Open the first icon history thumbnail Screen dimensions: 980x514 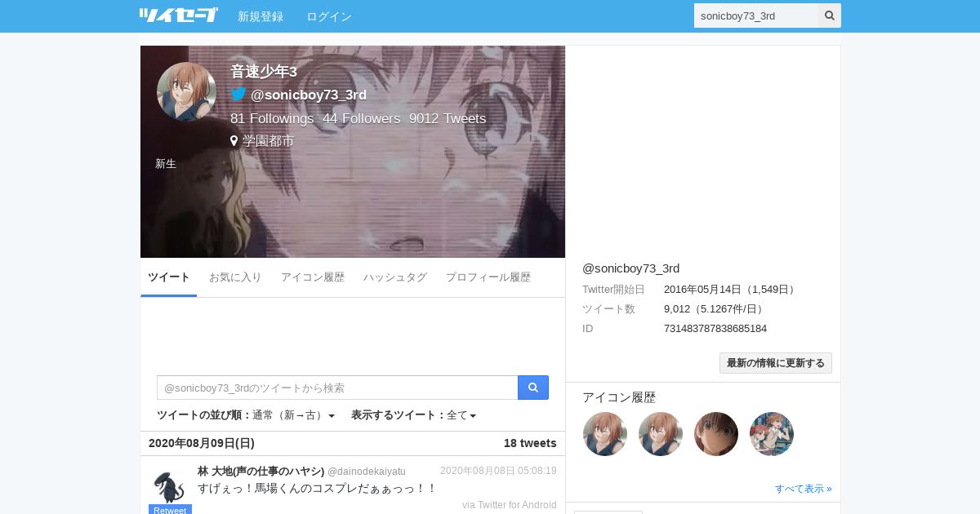[x=605, y=434]
